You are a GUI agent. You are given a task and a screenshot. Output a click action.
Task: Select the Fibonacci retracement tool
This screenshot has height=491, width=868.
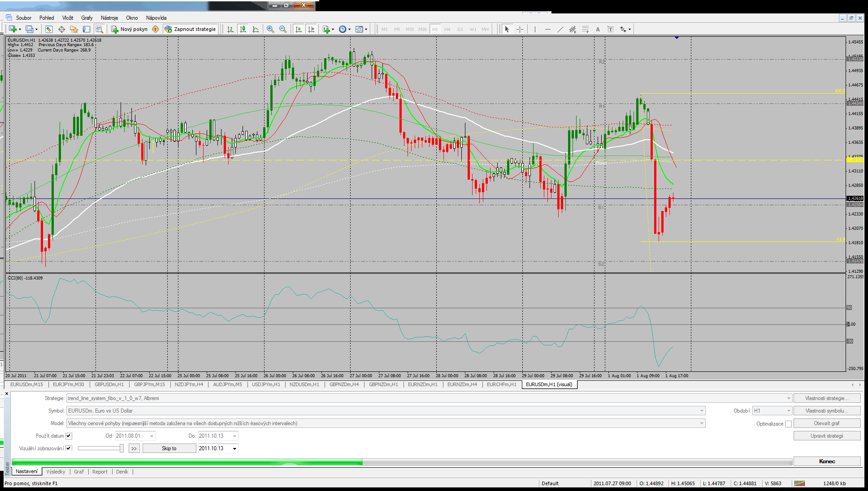[585, 29]
